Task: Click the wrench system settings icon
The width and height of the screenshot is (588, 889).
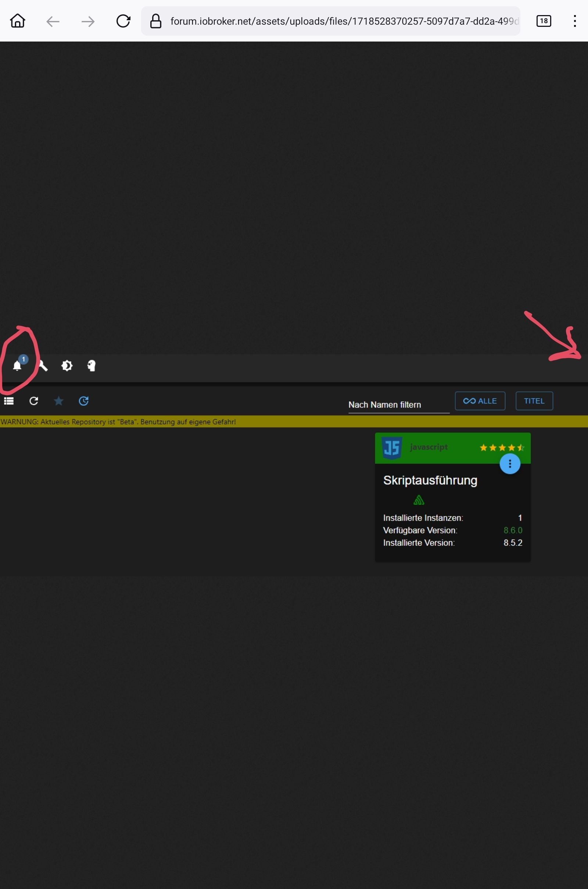Action: pos(43,366)
